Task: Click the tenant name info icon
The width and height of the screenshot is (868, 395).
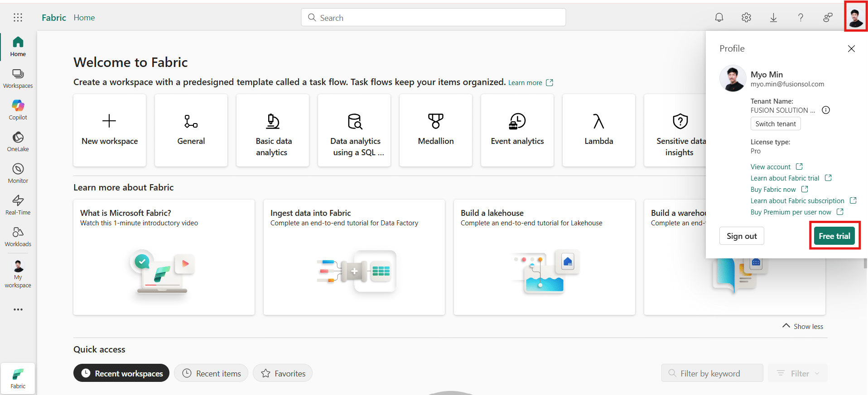Action: (826, 110)
